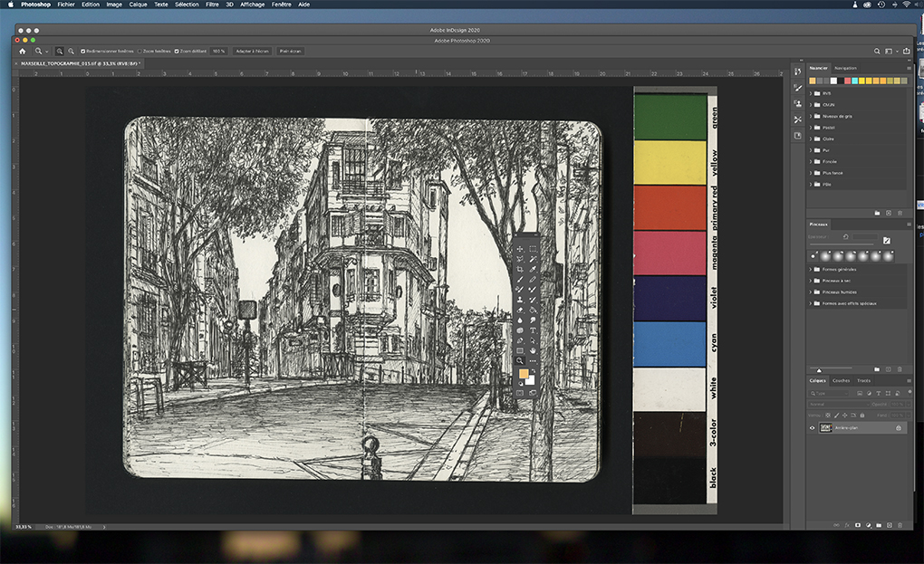Screen dimensions: 924x564
Task: Click the foreground color swatch in toolbar
Action: click(524, 374)
